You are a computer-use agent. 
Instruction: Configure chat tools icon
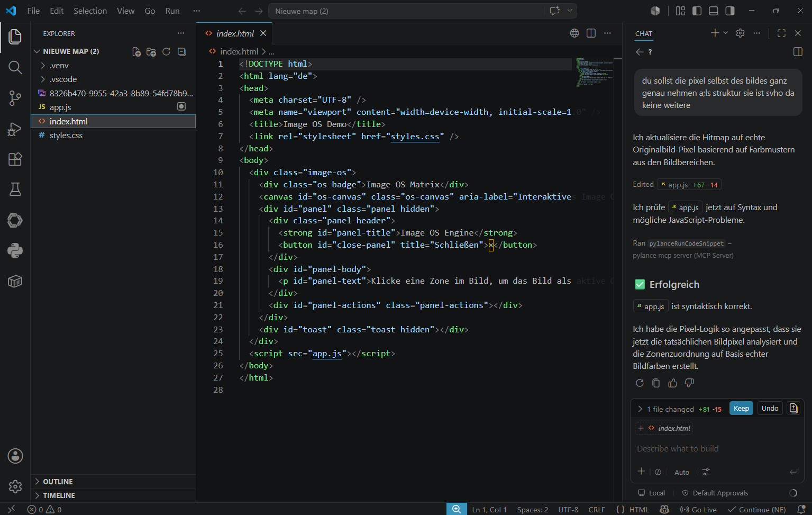pos(706,472)
